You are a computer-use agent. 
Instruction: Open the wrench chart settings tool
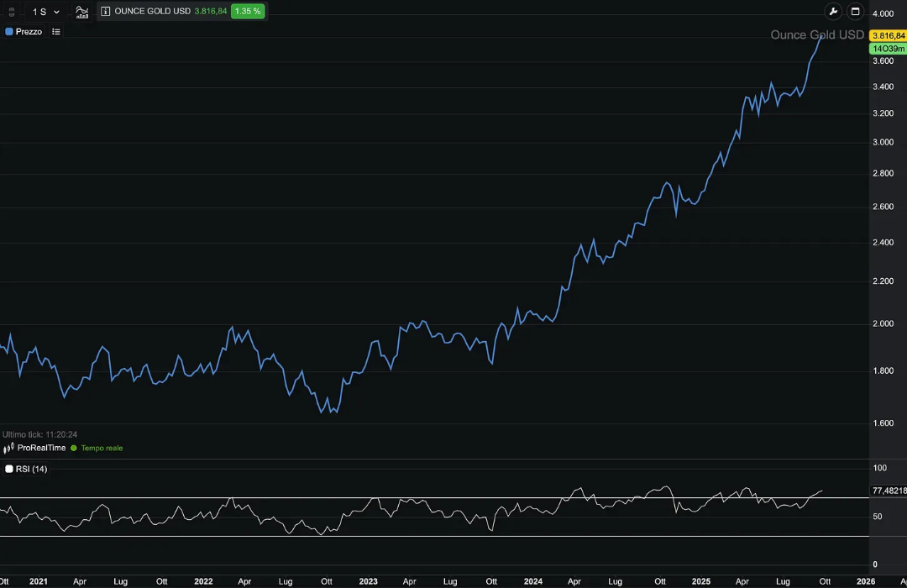click(x=833, y=12)
